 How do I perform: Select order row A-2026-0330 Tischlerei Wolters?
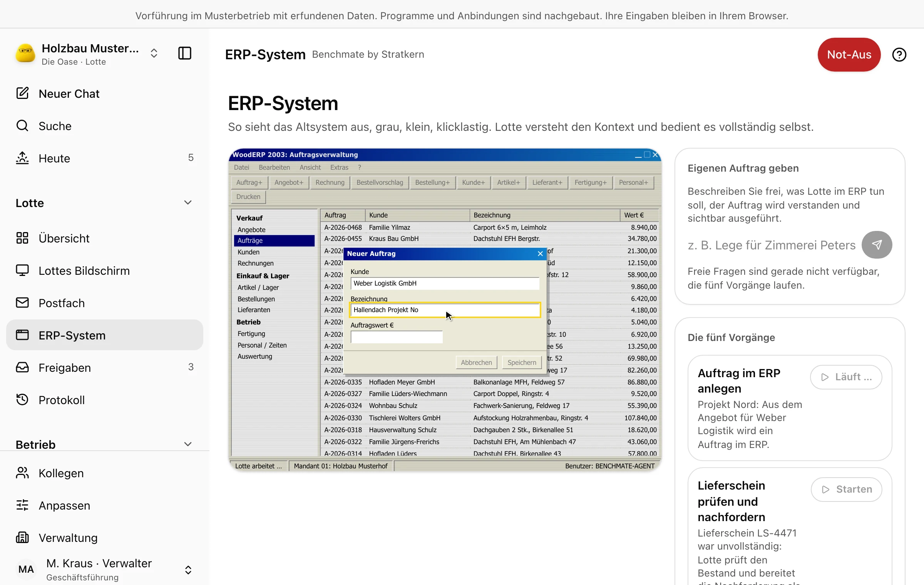[x=490, y=418]
